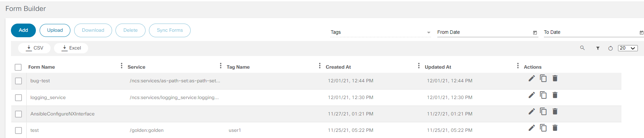Open Form Name column options menu

point(121,66)
